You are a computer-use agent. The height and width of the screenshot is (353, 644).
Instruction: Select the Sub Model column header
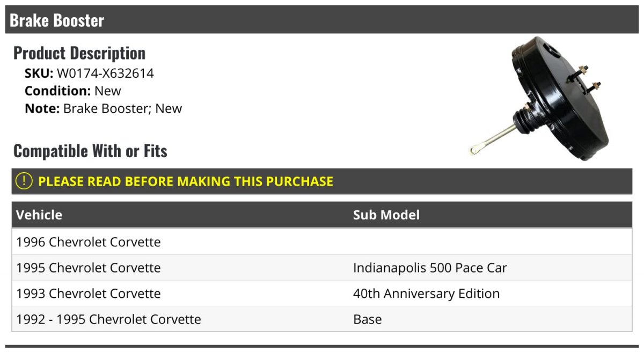click(386, 215)
